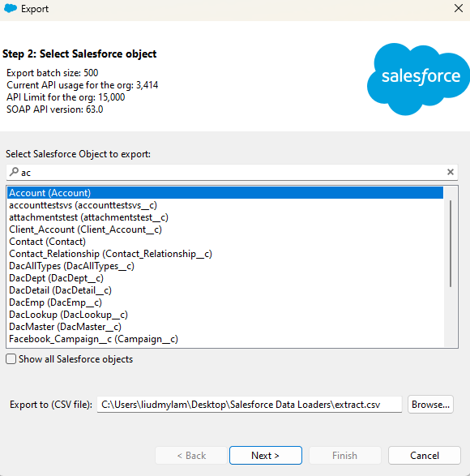Screen dimensions: 470x476
Task: Click the search magnifier icon
Action: (14, 172)
